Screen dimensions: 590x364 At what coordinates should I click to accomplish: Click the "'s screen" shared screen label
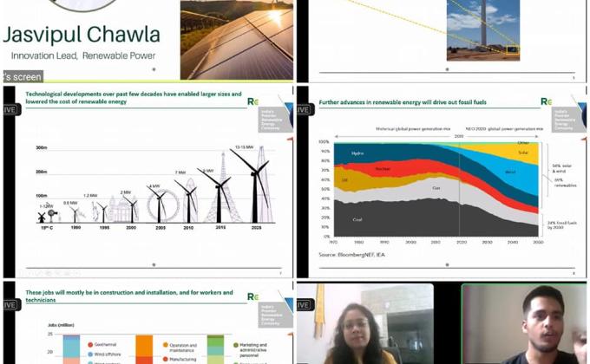point(22,77)
